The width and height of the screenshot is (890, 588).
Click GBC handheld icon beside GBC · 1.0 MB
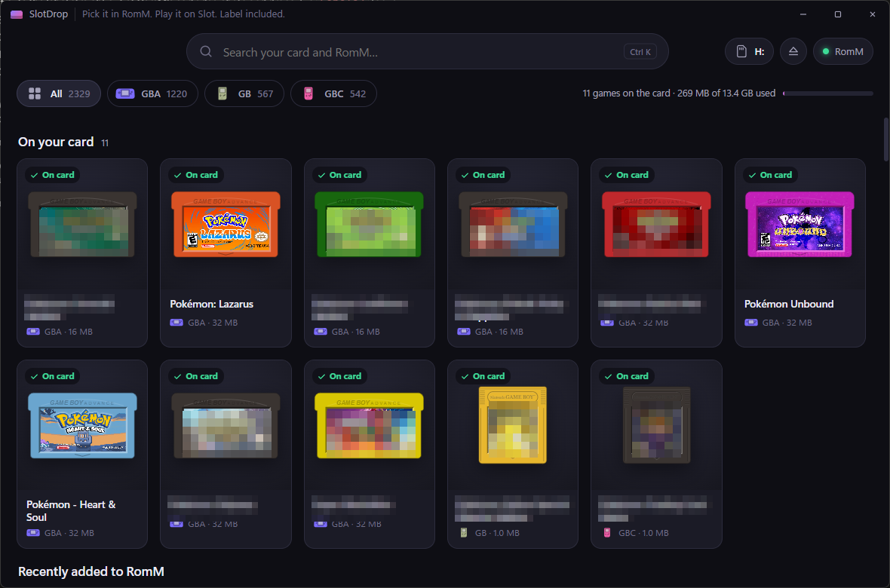606,533
